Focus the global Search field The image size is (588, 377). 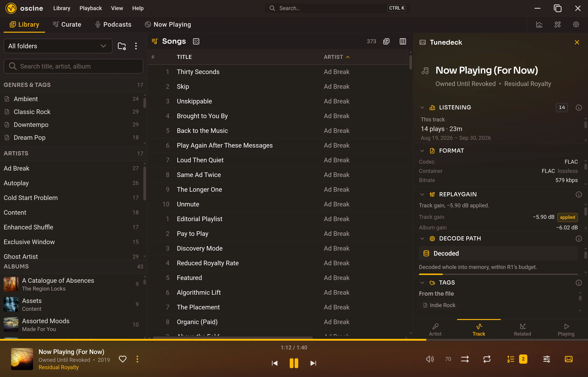click(338, 8)
